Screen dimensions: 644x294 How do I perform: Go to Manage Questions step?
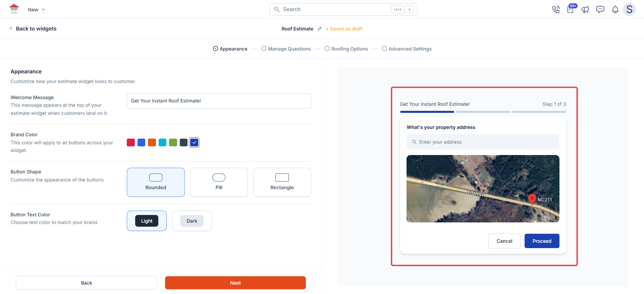coord(286,49)
